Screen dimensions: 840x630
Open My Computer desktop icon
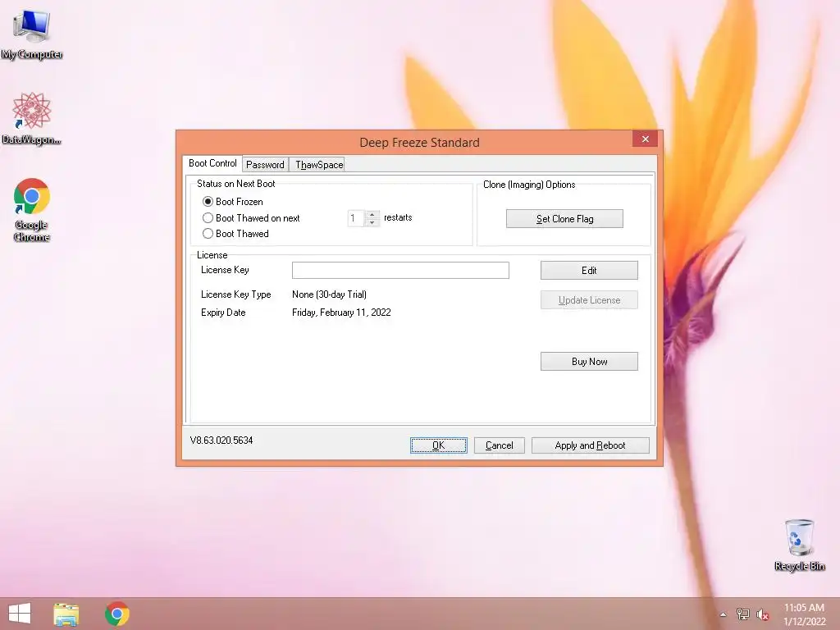click(x=32, y=34)
